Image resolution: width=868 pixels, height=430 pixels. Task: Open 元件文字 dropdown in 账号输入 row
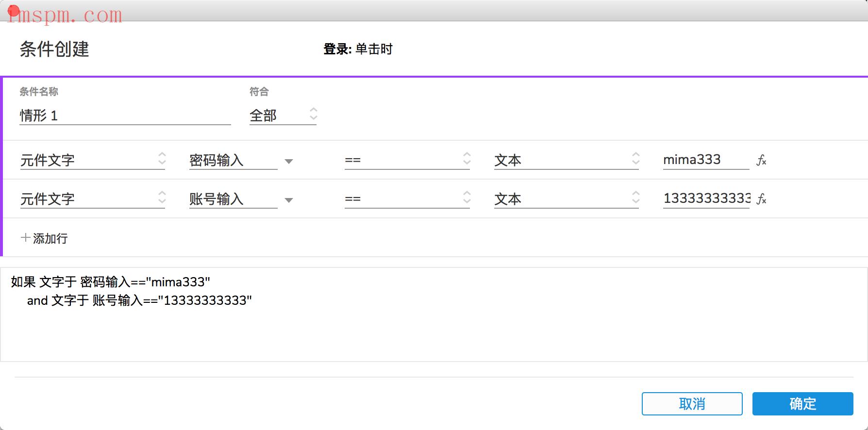pos(93,198)
